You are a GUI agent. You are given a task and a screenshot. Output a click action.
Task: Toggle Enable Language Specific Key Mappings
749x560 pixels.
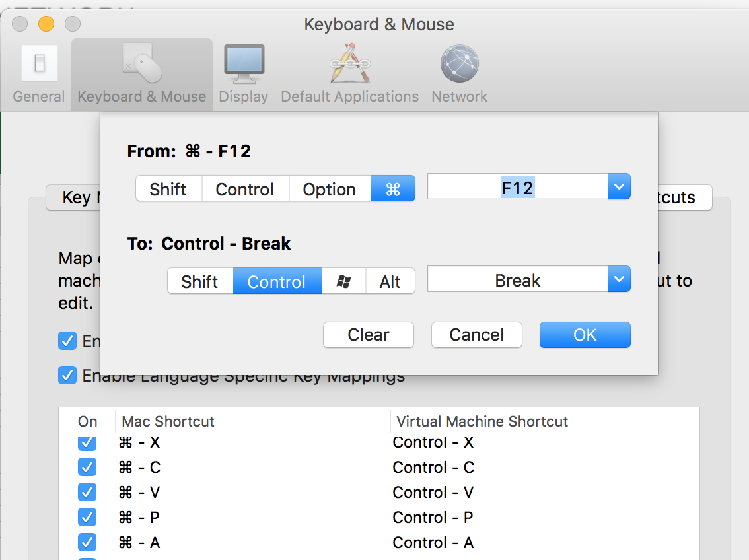(x=67, y=375)
